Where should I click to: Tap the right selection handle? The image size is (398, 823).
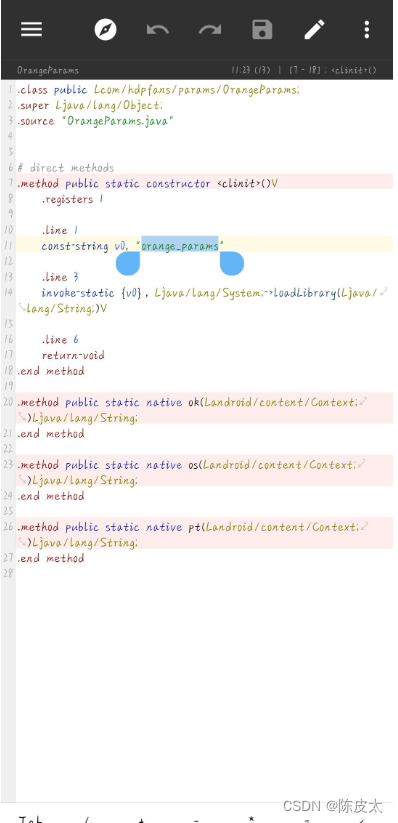click(x=232, y=263)
